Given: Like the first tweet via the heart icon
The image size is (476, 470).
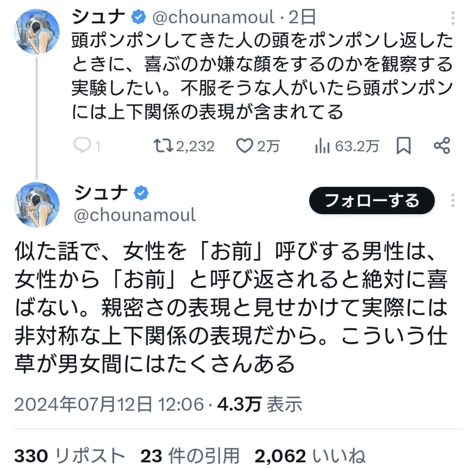Looking at the screenshot, I should tap(245, 145).
